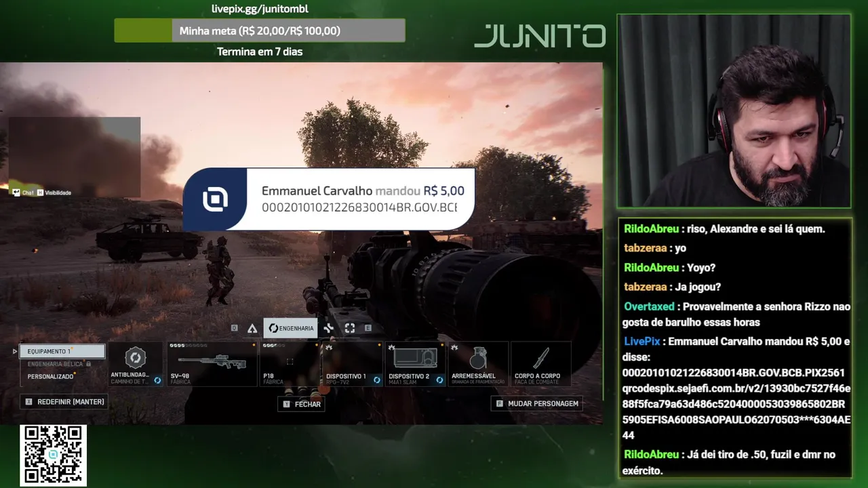Open the Dispositivo 2 M4A1 SLAM slot
Screen dimensions: 868x488
click(x=415, y=364)
